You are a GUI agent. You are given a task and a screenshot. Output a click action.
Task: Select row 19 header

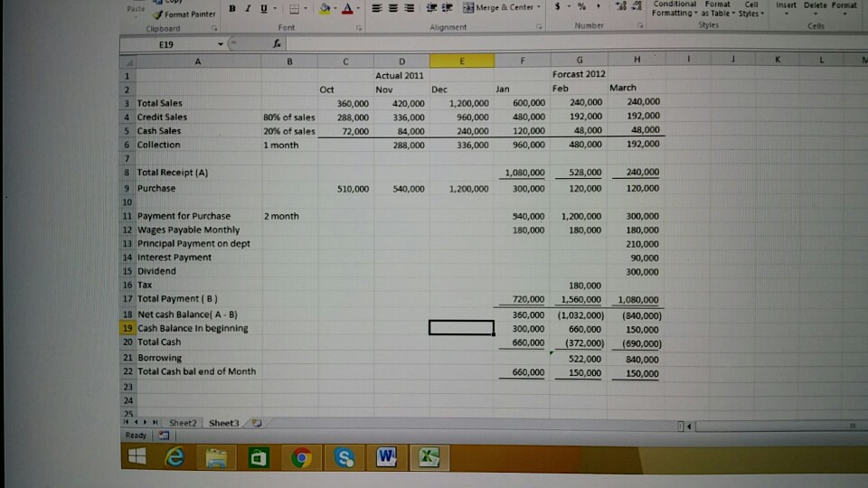pos(127,328)
